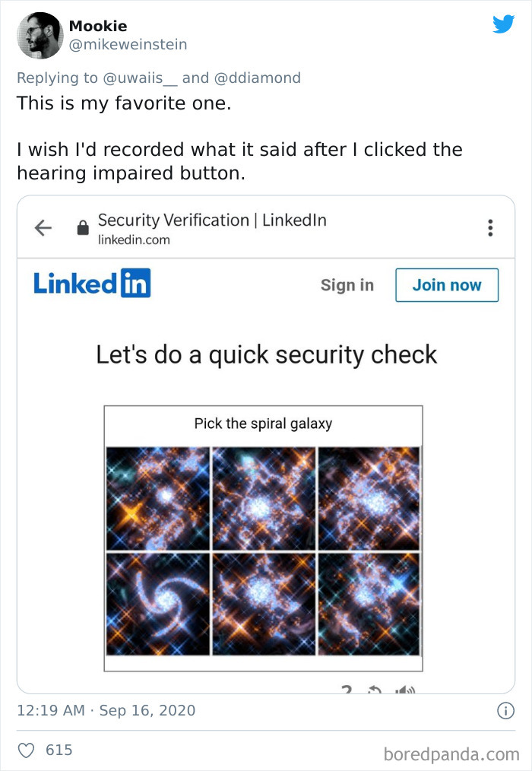
Task: Click the hearing impaired audio icon
Action: (x=404, y=688)
